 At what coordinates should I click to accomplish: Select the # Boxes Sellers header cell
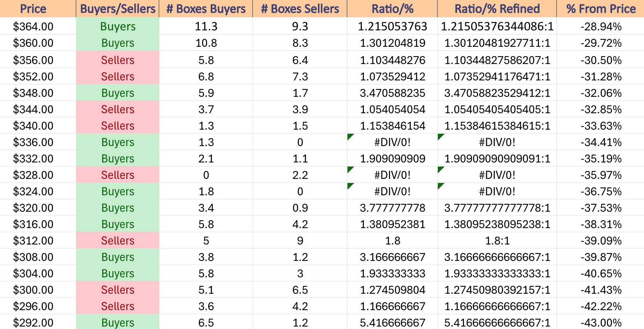tap(300, 9)
